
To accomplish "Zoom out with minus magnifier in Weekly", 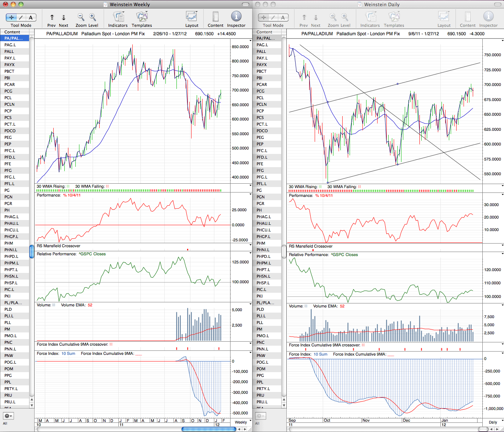I will pyautogui.click(x=81, y=17).
